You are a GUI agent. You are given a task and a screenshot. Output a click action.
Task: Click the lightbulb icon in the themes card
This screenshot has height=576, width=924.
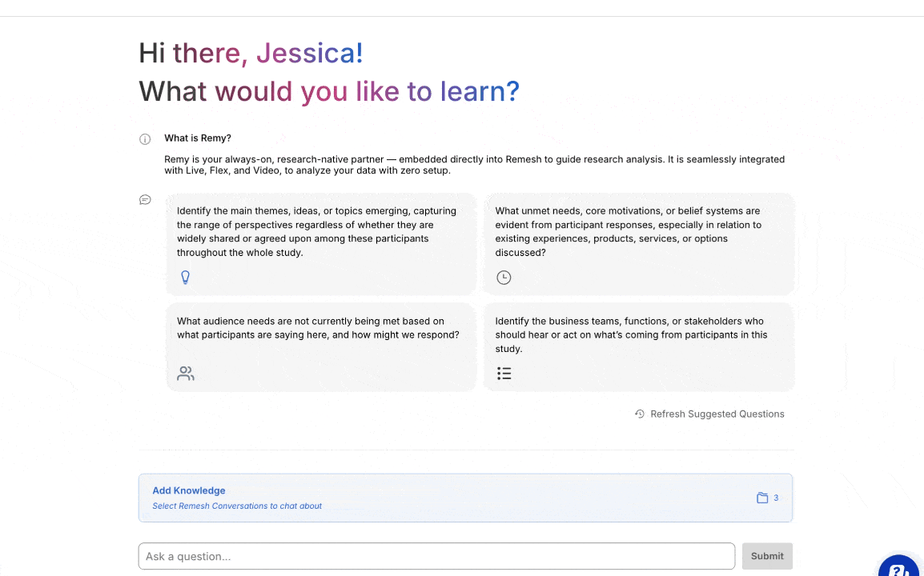tap(185, 278)
